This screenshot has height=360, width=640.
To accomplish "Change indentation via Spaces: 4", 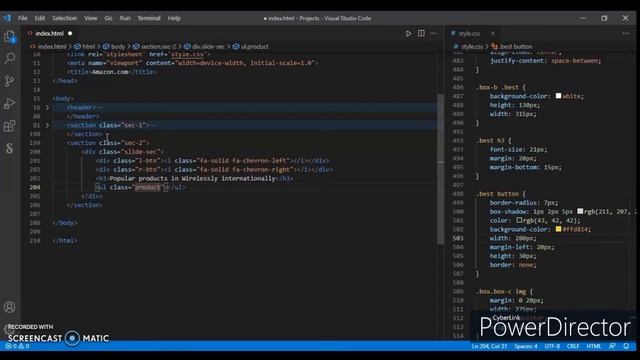I will coord(526,346).
